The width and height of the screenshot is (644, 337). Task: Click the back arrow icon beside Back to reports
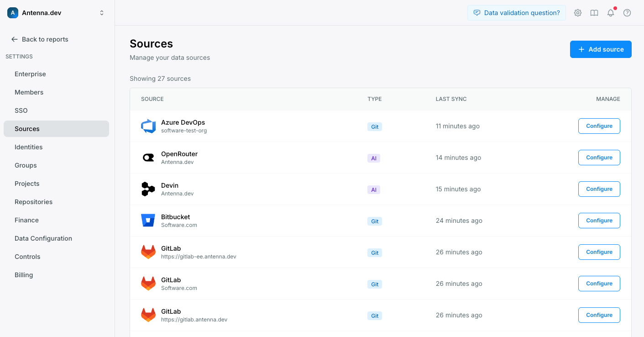[x=15, y=39]
